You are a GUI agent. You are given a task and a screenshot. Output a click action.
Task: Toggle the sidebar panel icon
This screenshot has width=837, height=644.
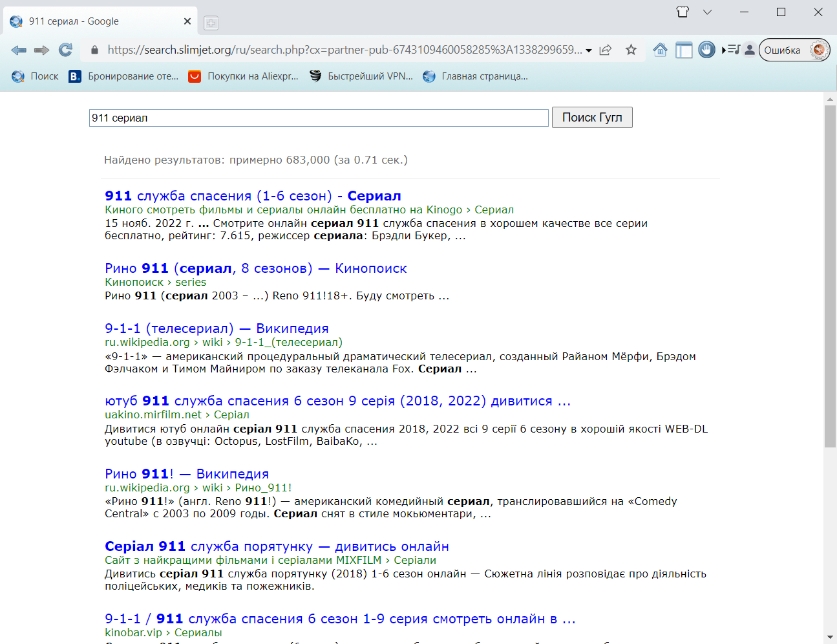click(684, 50)
